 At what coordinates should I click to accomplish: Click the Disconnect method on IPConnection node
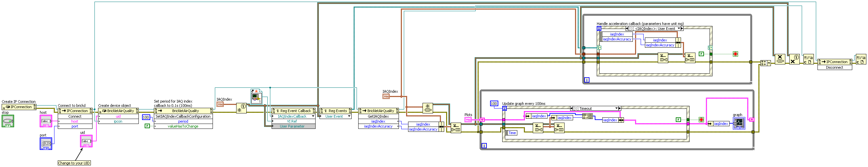coord(834,67)
